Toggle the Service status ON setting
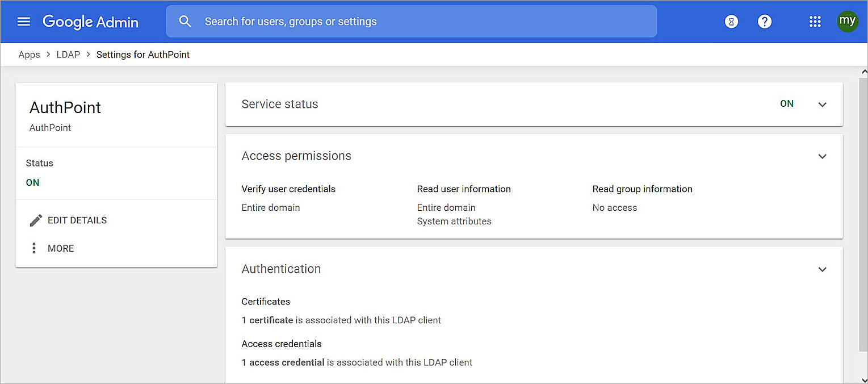868x384 pixels. click(787, 104)
